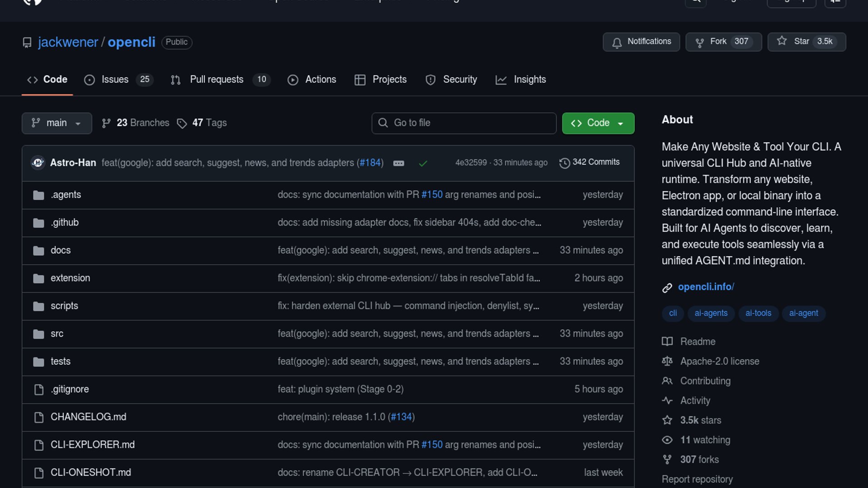
Task: Click Astro-Han's avatar icon
Action: click(38, 163)
